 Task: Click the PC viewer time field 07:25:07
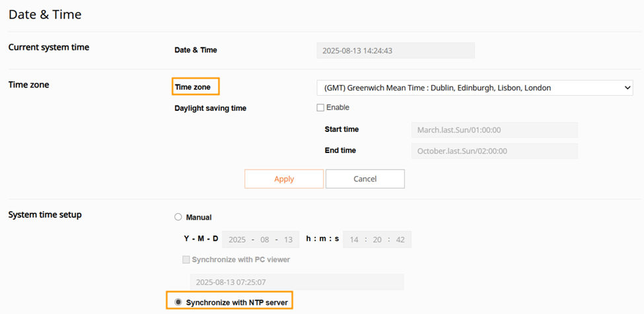[x=297, y=282]
